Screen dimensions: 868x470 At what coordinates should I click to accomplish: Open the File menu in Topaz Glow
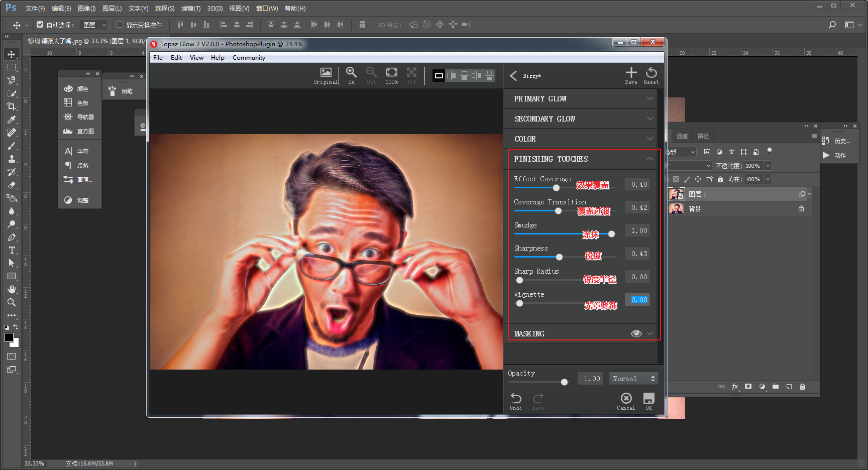[158, 58]
